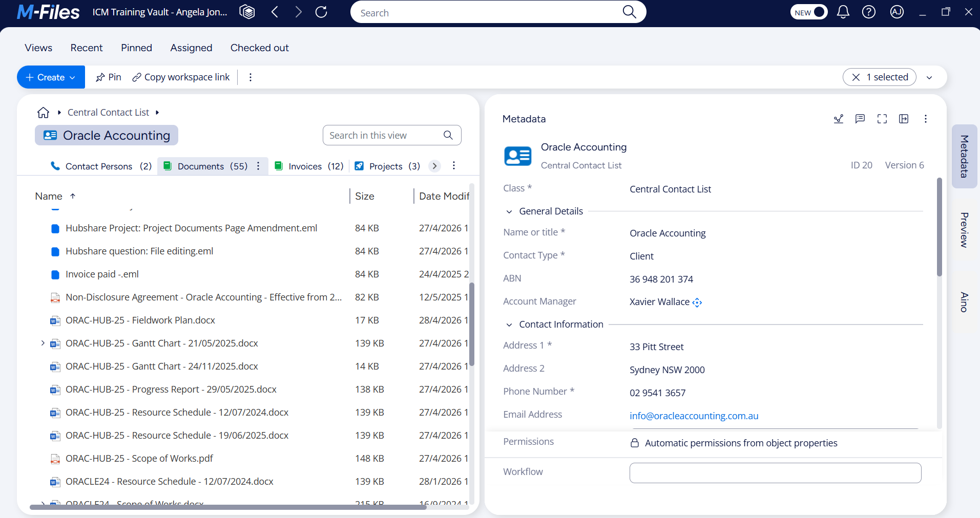Image resolution: width=980 pixels, height=518 pixels.
Task: Copy workspace link
Action: coord(181,77)
